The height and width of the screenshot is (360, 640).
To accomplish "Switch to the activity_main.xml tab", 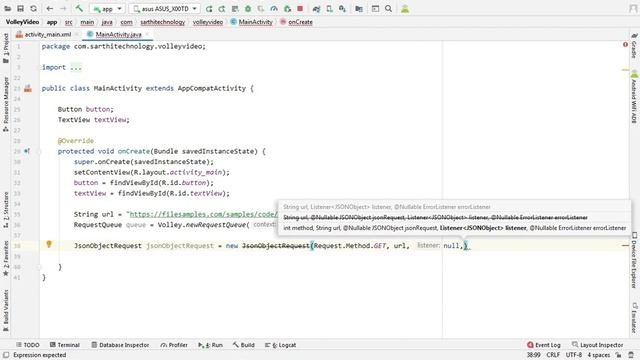I will tap(48, 34).
